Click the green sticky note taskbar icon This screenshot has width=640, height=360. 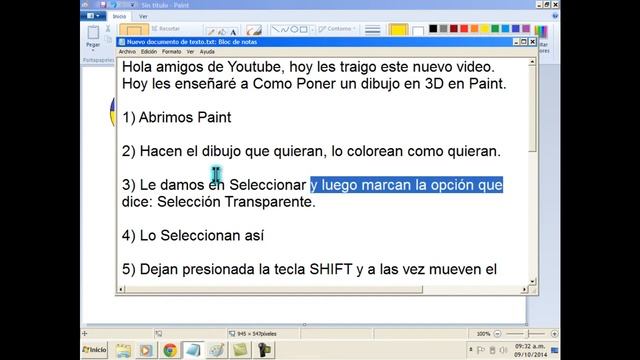pyautogui.click(x=240, y=350)
